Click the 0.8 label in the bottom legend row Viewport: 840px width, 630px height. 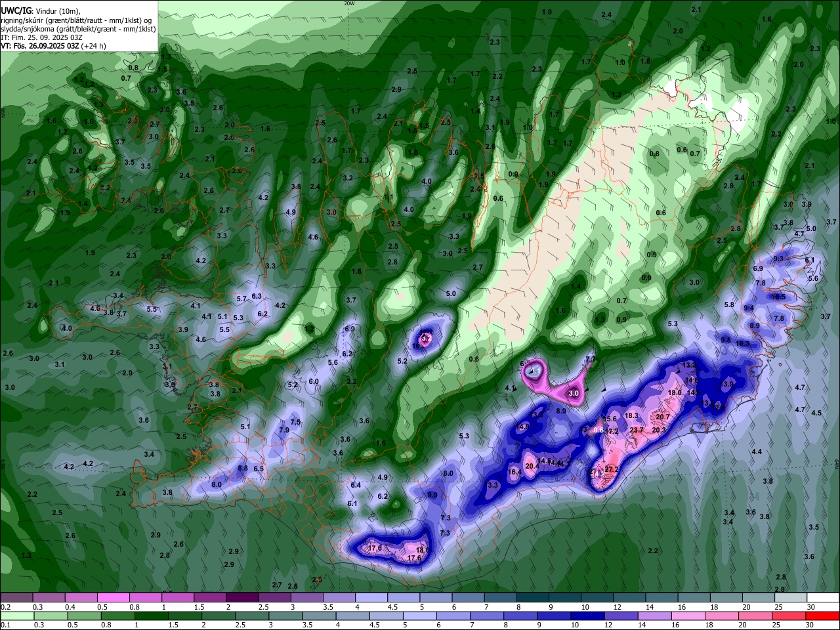click(x=106, y=625)
